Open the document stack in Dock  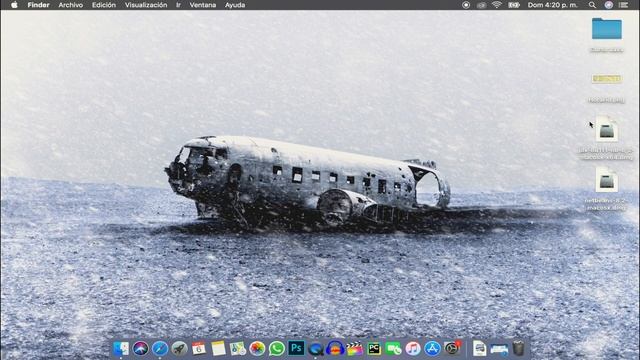480,349
